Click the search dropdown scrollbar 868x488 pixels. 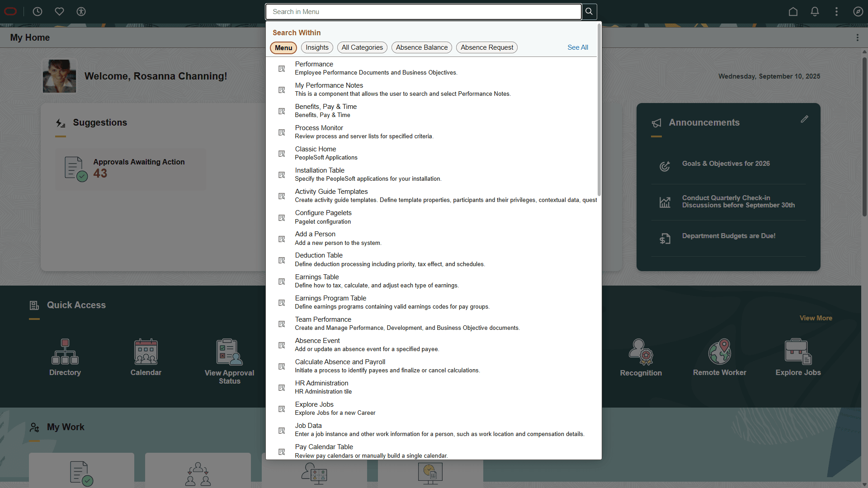(x=599, y=109)
